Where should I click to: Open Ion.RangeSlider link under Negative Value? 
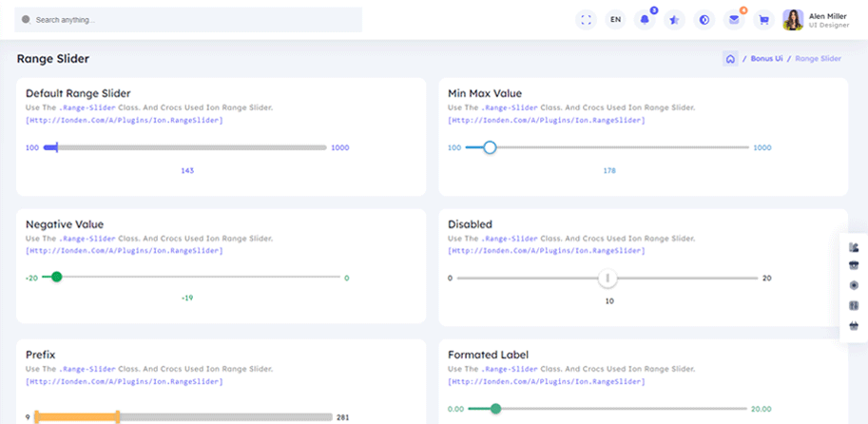125,251
